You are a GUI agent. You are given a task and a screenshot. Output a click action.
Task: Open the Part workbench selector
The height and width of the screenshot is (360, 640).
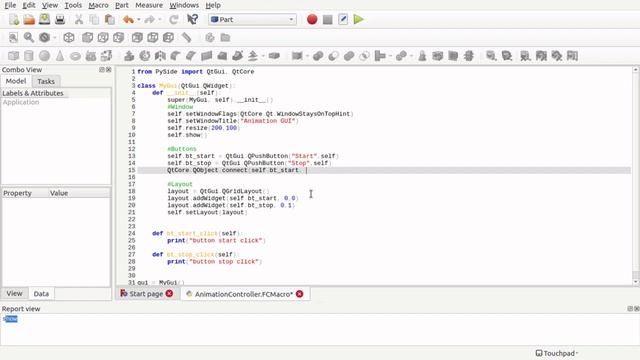(x=252, y=19)
